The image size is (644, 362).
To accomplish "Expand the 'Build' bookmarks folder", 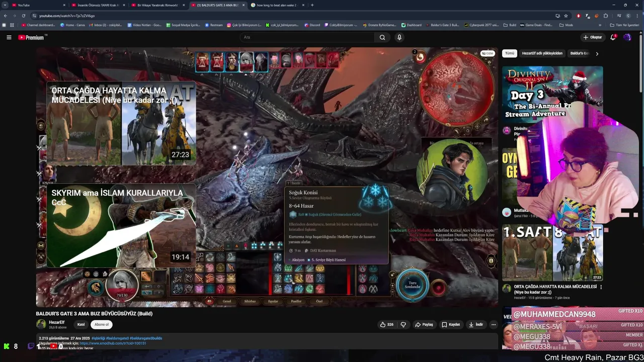I will [510, 25].
